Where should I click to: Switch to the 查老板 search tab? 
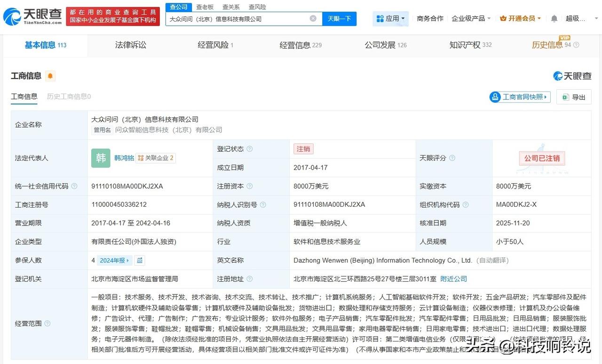point(205,7)
